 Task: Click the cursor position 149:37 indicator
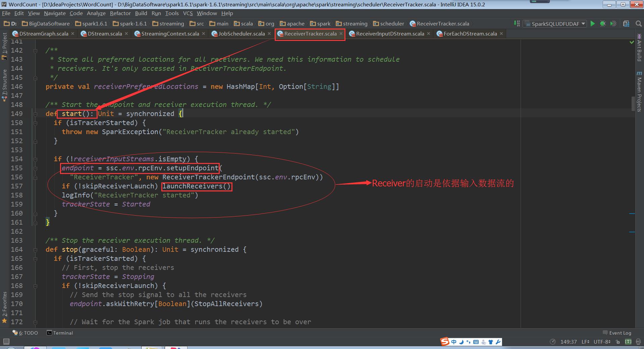tap(569, 342)
